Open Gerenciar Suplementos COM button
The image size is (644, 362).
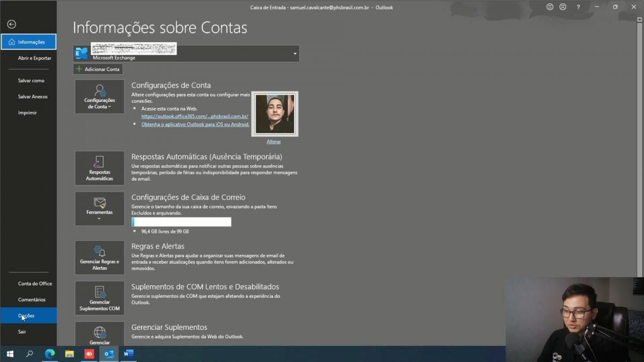[99, 298]
